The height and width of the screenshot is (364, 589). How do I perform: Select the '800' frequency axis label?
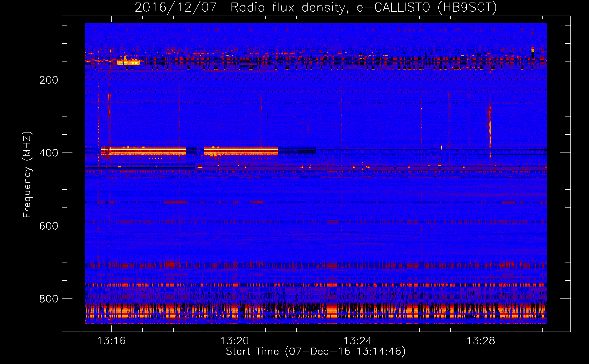click(49, 299)
